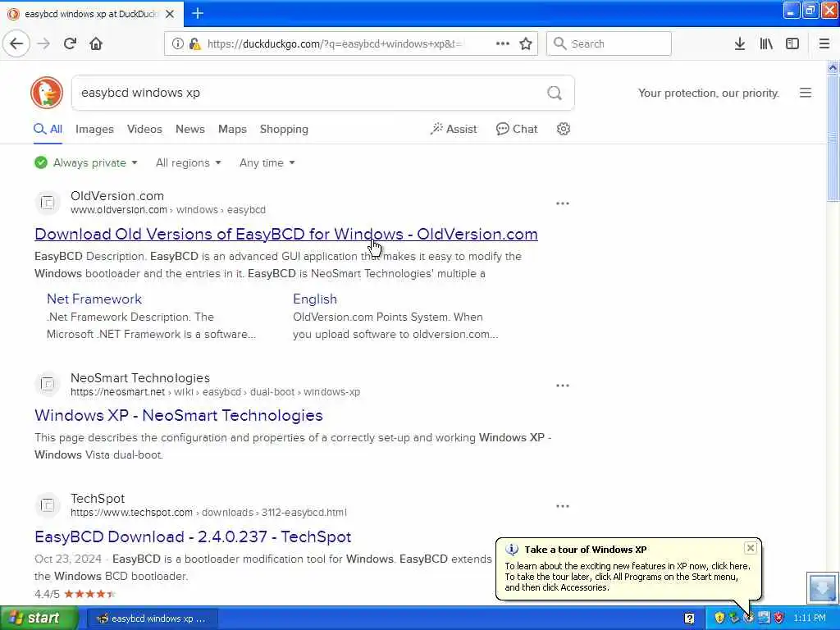Toggle the Firefox sidebar view
The image size is (840, 630).
[x=792, y=43]
